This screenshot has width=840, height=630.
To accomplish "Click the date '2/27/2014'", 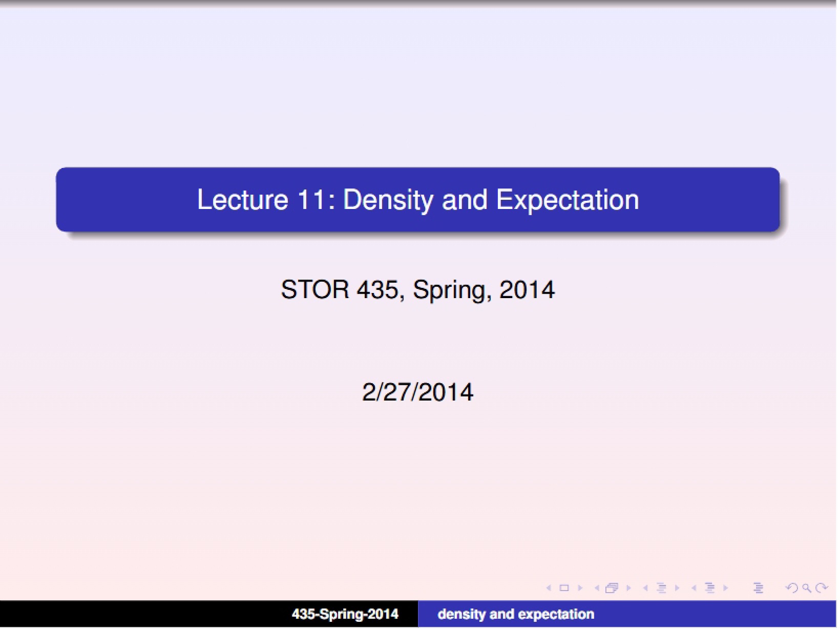I will [418, 392].
